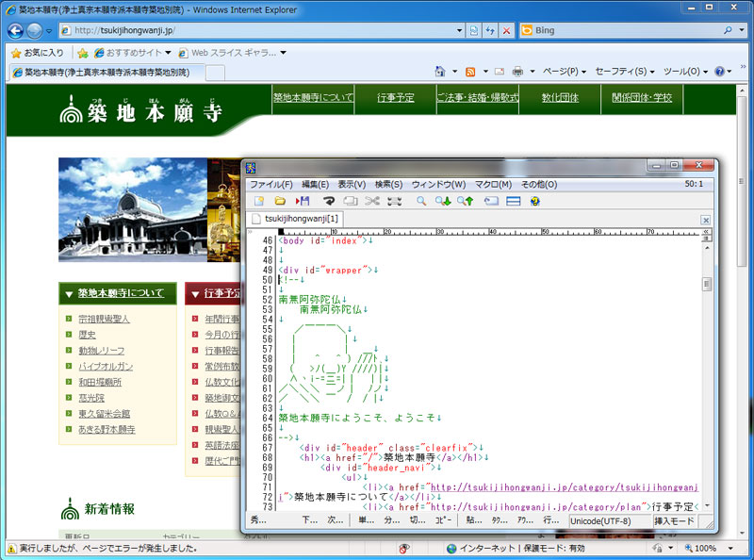Click the popup blocker icon in IE status bar

[404, 548]
